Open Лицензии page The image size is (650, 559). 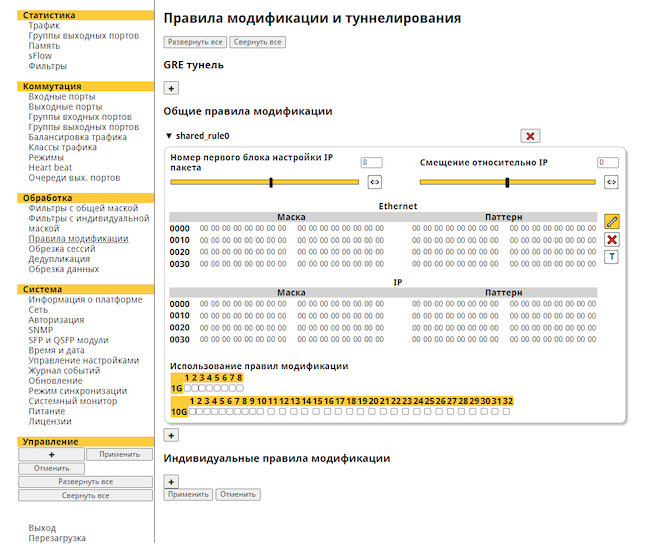pyautogui.click(x=50, y=421)
